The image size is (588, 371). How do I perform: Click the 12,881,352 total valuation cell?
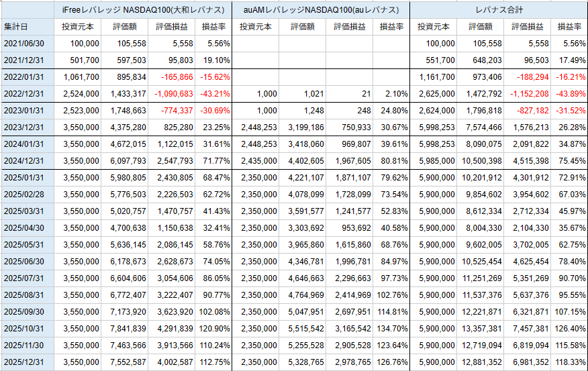[479, 362]
